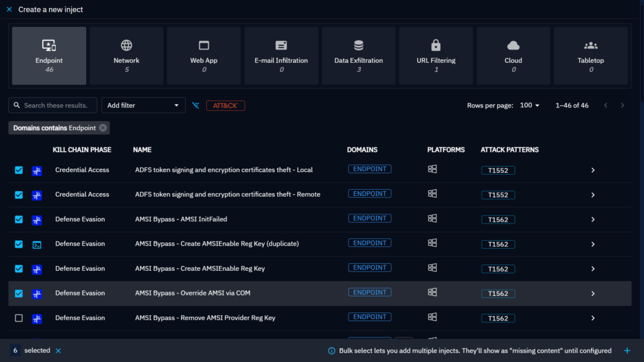644x362 pixels.
Task: Select the Endpoint domain tile
Action: pyautogui.click(x=49, y=55)
